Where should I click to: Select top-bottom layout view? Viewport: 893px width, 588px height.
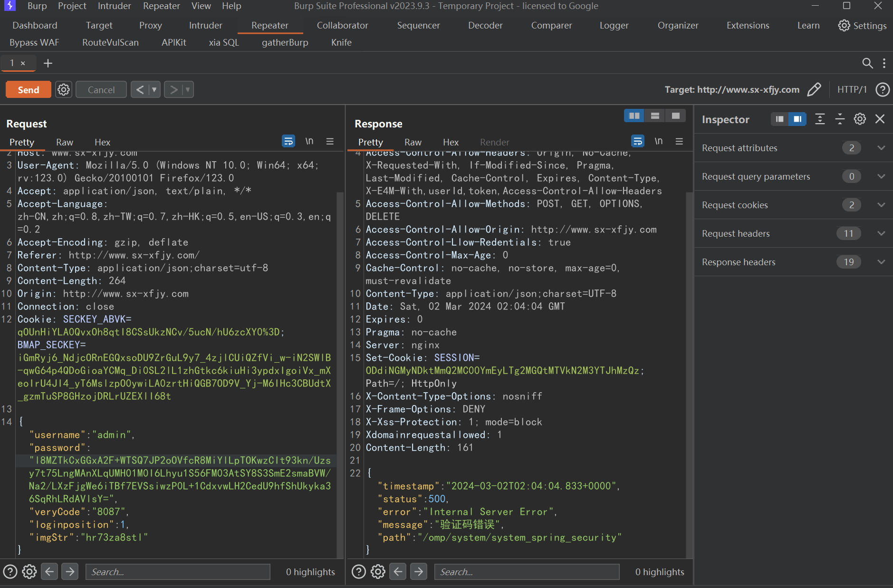pyautogui.click(x=655, y=116)
